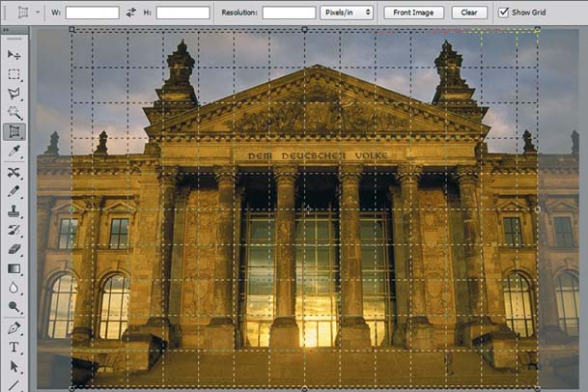This screenshot has height=392, width=588.
Task: Select the Path Selection arrow tool
Action: pyautogui.click(x=14, y=366)
